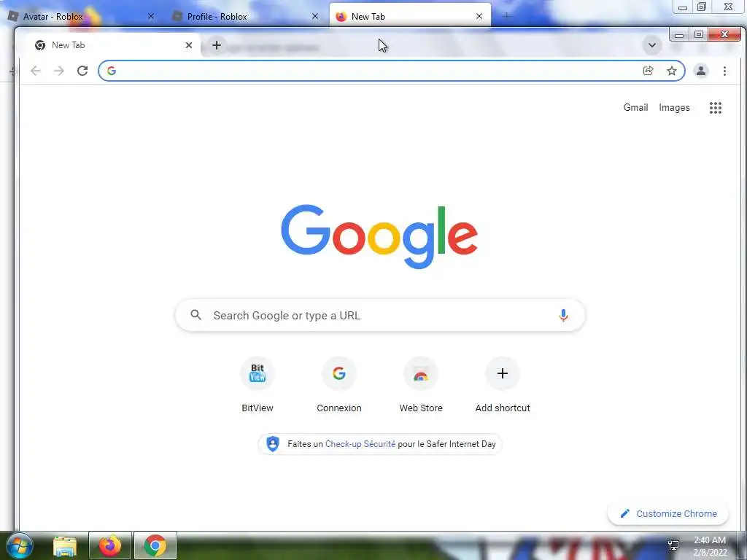
Task: Add a new tab in Firefox
Action: pyautogui.click(x=506, y=16)
